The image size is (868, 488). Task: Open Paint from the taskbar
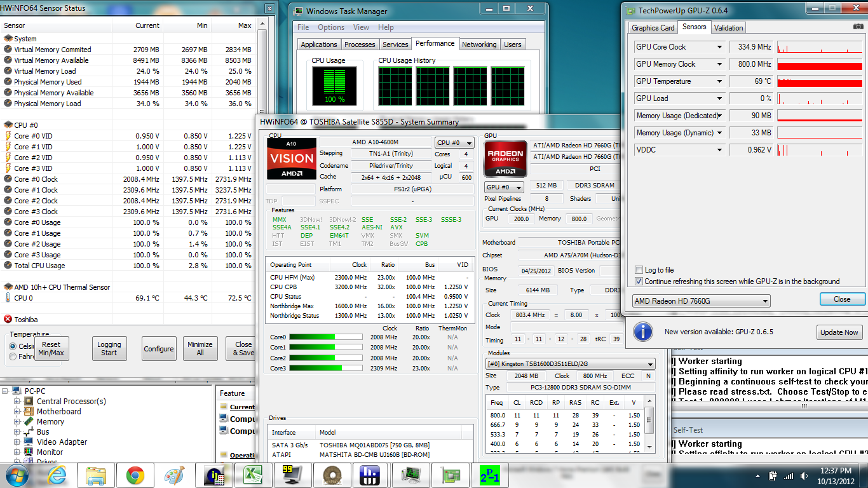coord(174,475)
